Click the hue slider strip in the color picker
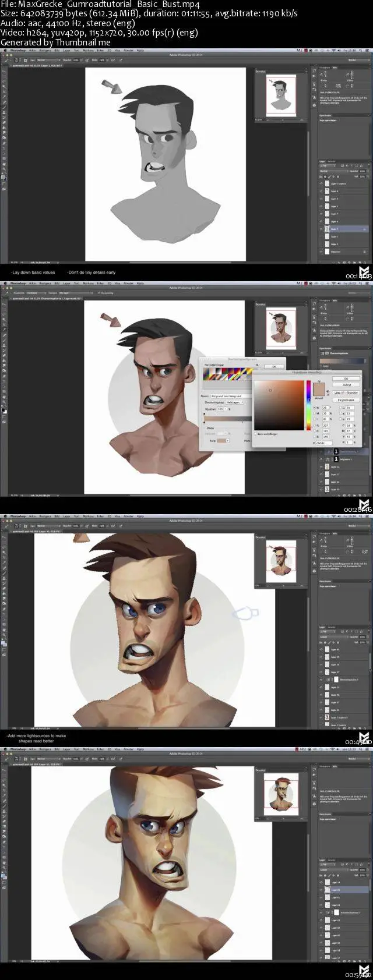Image resolution: width=373 pixels, height=980 pixels. tap(308, 405)
